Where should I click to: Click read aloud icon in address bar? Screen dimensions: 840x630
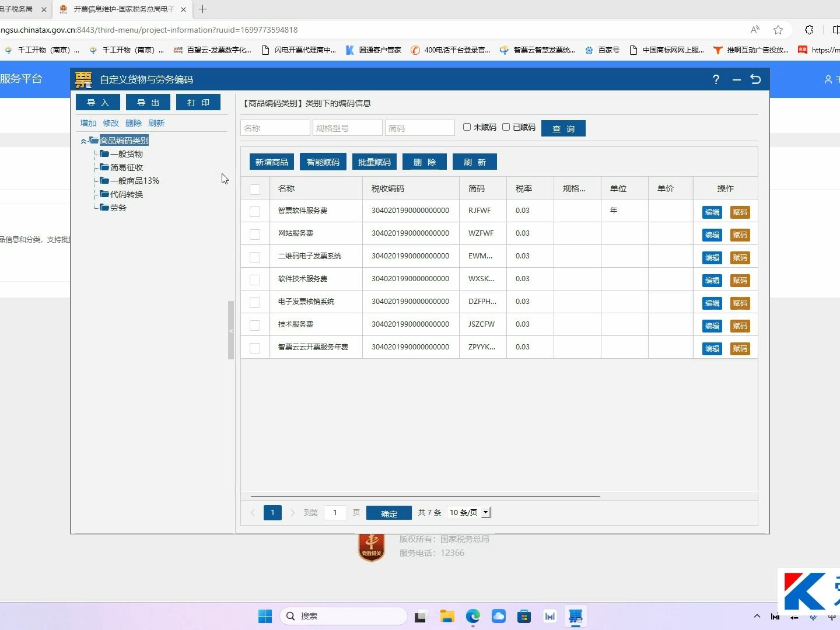755,30
